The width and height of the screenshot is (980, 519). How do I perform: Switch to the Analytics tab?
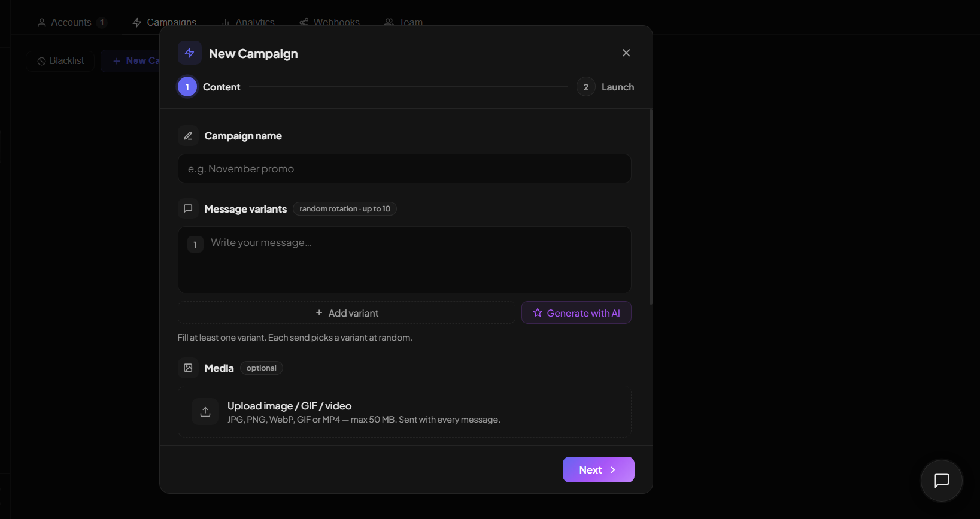click(x=248, y=23)
